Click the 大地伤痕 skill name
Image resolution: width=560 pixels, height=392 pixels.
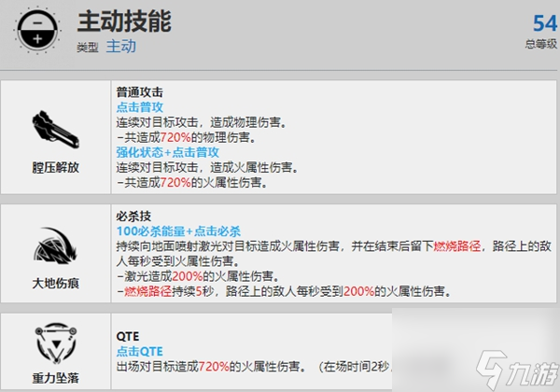click(x=56, y=284)
